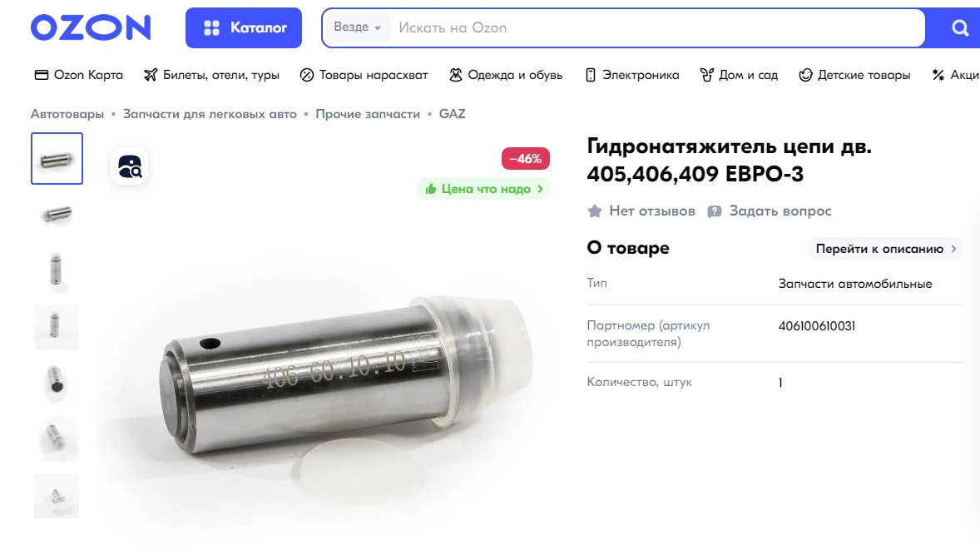Click the Запчасти для легковых авто breadcrumb
Screen dimensions: 980x555
(x=210, y=114)
